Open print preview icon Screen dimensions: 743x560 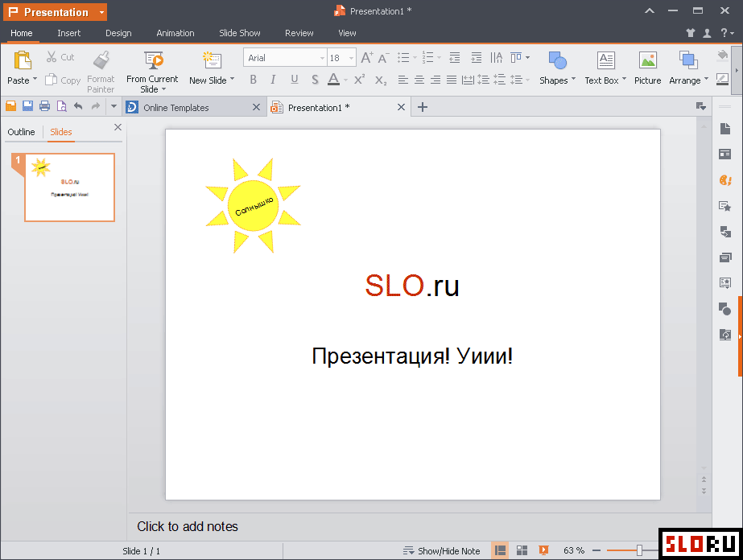(62, 106)
